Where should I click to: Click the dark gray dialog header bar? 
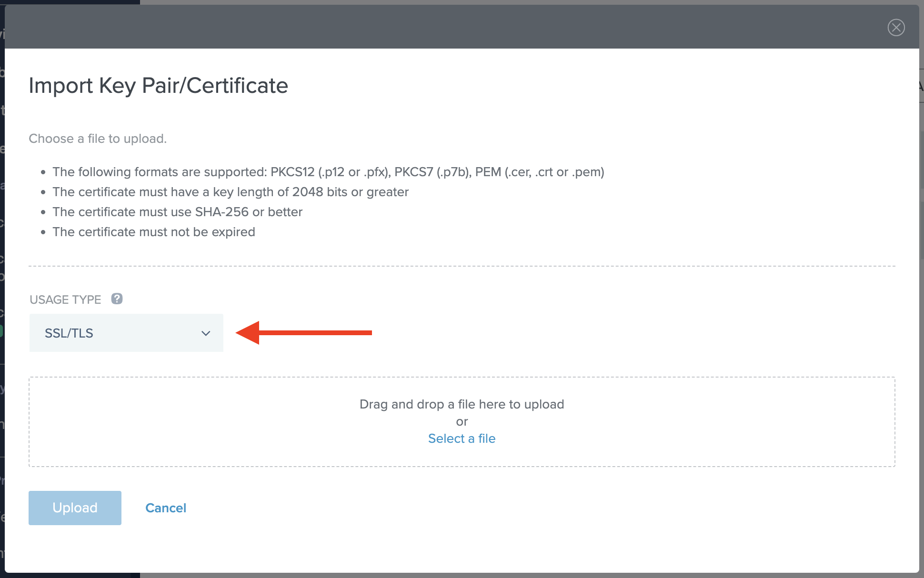[429, 27]
